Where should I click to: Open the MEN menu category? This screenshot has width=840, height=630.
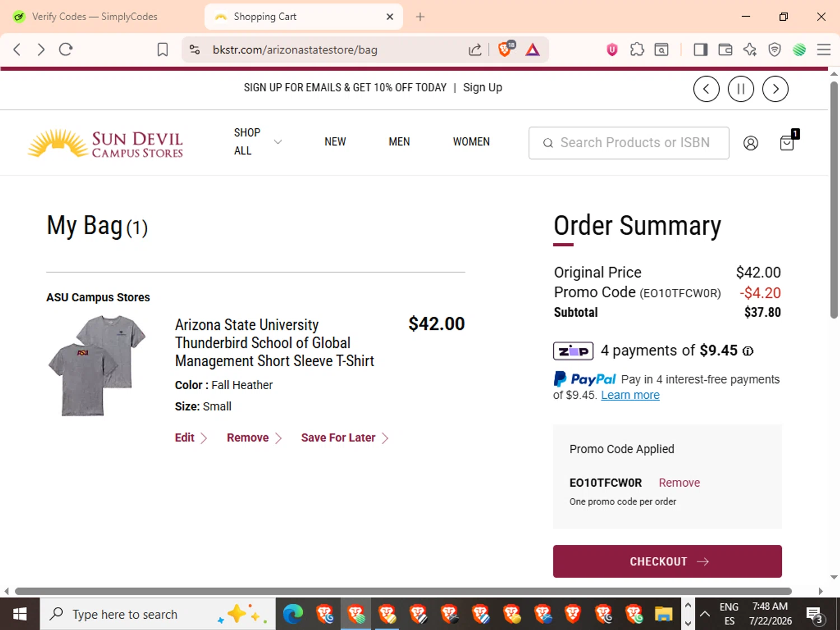click(399, 142)
